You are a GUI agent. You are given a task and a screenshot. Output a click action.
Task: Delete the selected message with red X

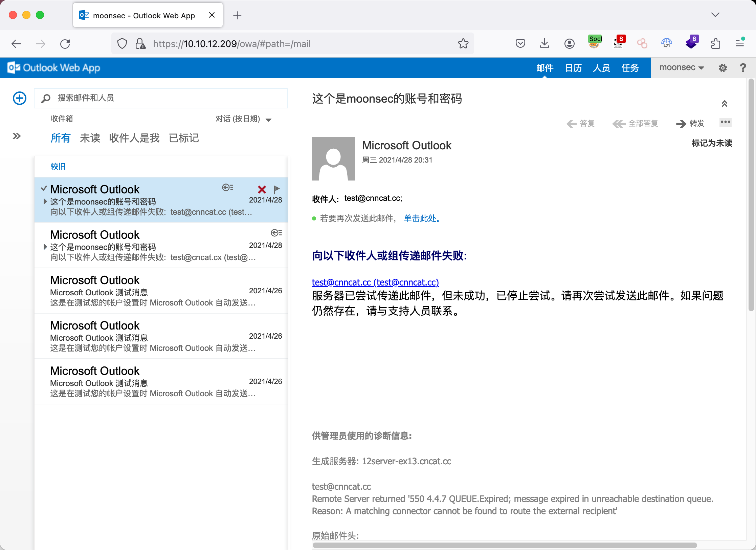(x=262, y=189)
